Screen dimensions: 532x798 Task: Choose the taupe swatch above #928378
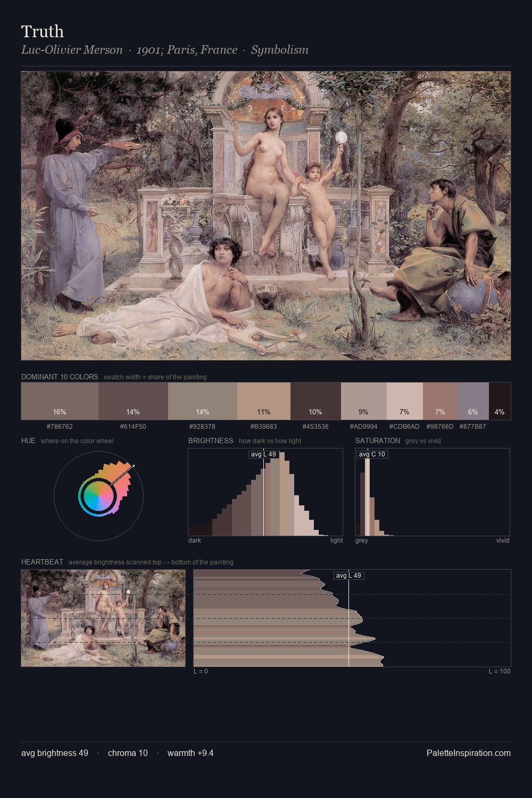[202, 401]
